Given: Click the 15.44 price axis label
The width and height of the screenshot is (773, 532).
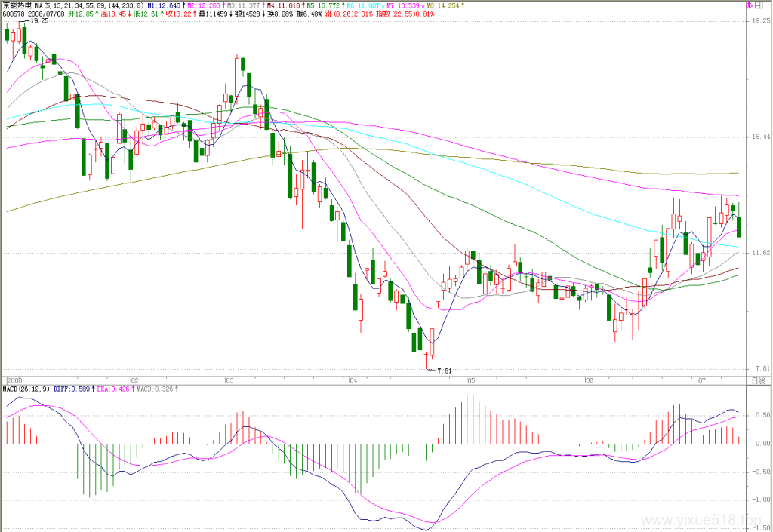Looking at the screenshot, I should [761, 137].
